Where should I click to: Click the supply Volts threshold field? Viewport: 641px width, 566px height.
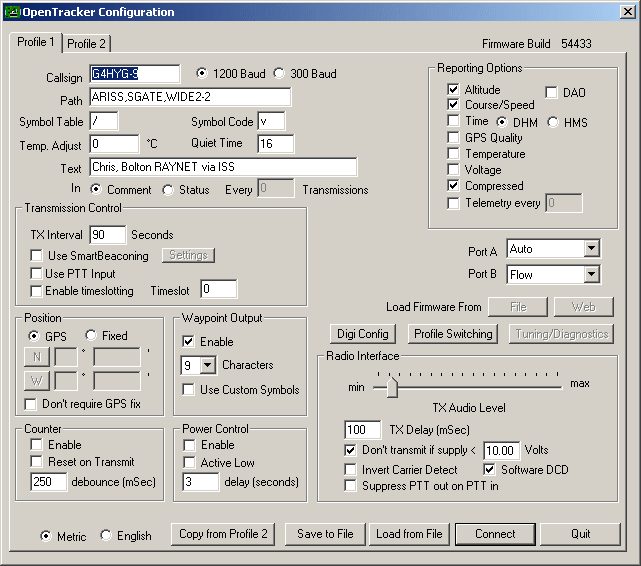pos(502,451)
